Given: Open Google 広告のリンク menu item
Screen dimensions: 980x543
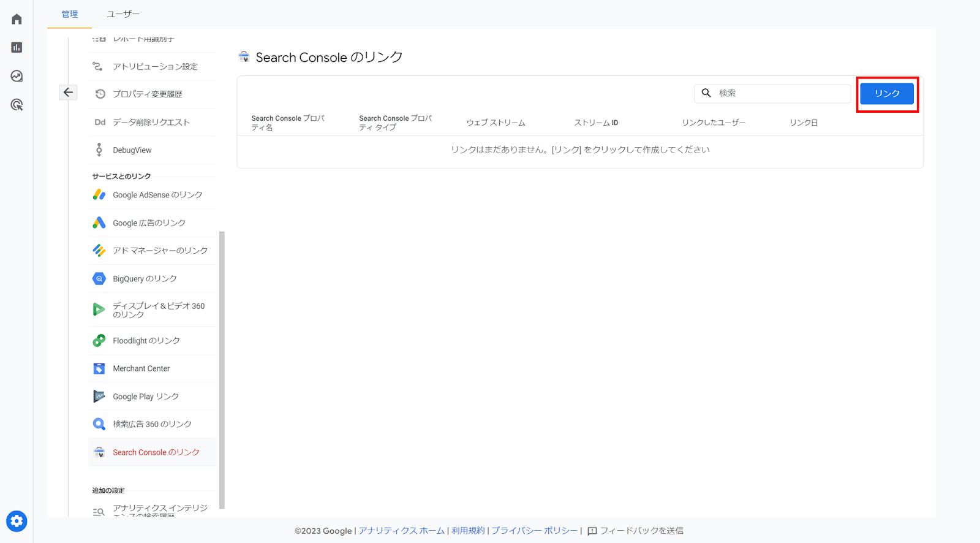Looking at the screenshot, I should pyautogui.click(x=149, y=223).
